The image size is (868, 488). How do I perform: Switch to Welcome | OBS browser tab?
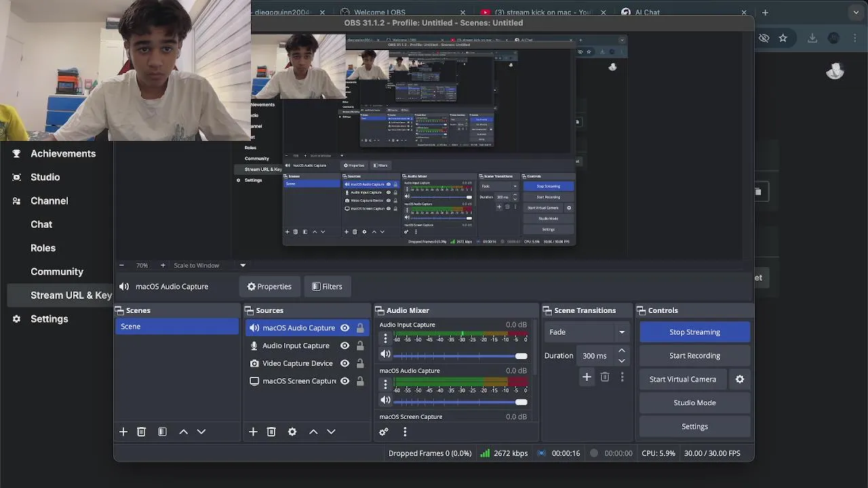403,12
